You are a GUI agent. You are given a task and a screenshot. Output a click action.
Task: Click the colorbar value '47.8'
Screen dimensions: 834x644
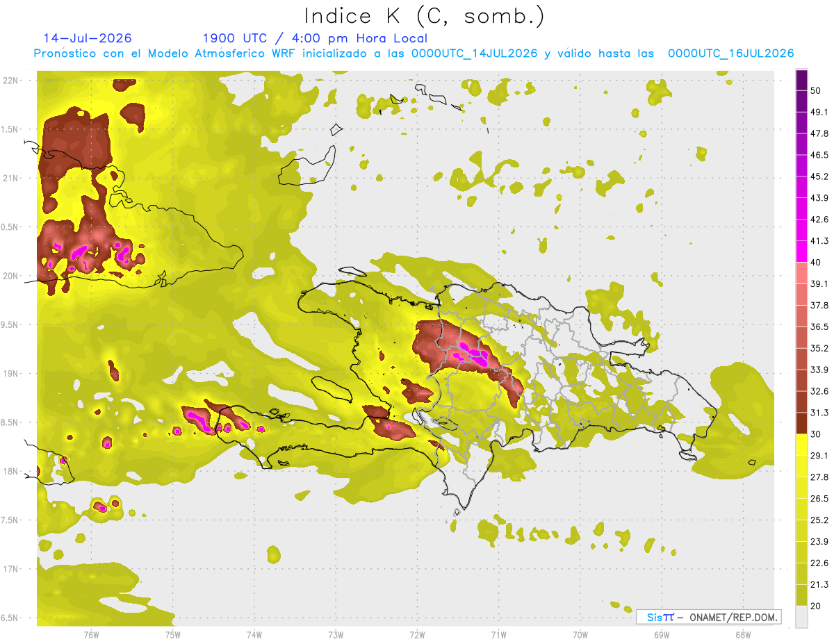pyautogui.click(x=819, y=133)
